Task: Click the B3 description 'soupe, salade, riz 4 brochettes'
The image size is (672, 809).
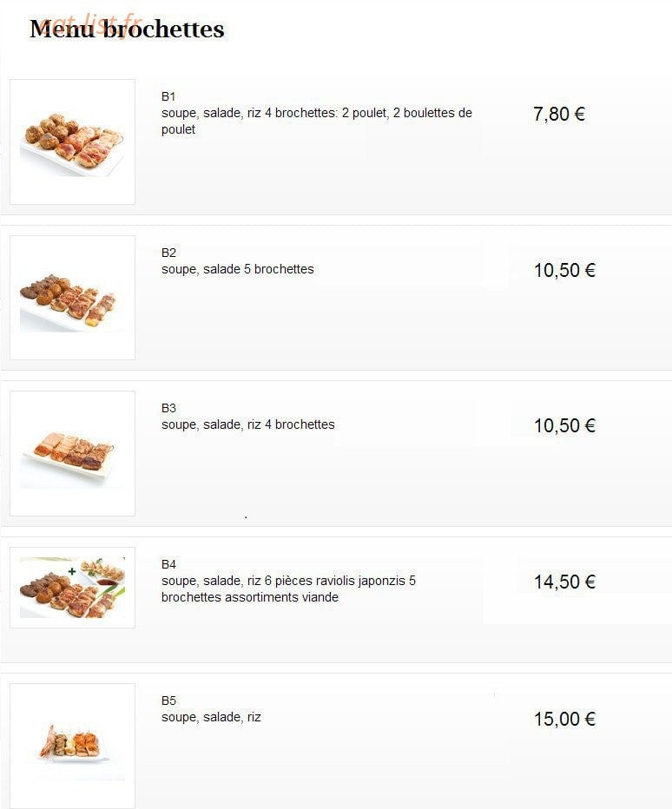Action: point(247,424)
